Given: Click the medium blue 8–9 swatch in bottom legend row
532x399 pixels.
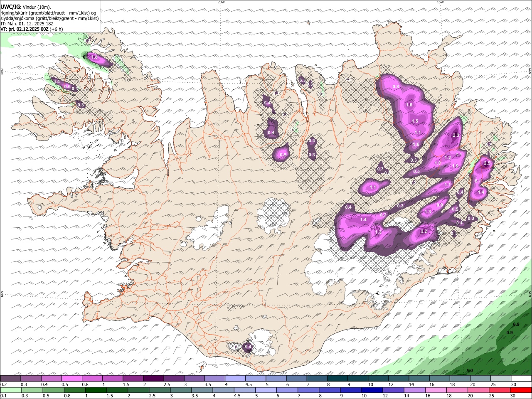Looking at the screenshot, I should (x=330, y=390).
